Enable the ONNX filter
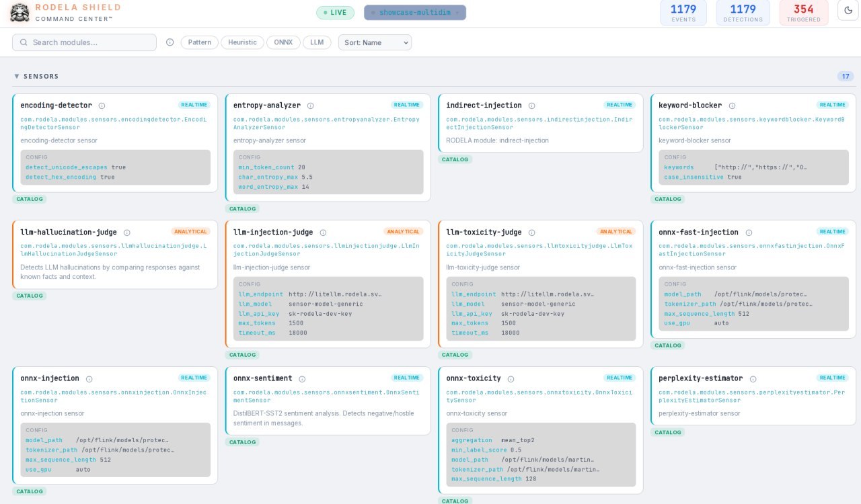Screen dimensions: 861x504 coord(283,42)
